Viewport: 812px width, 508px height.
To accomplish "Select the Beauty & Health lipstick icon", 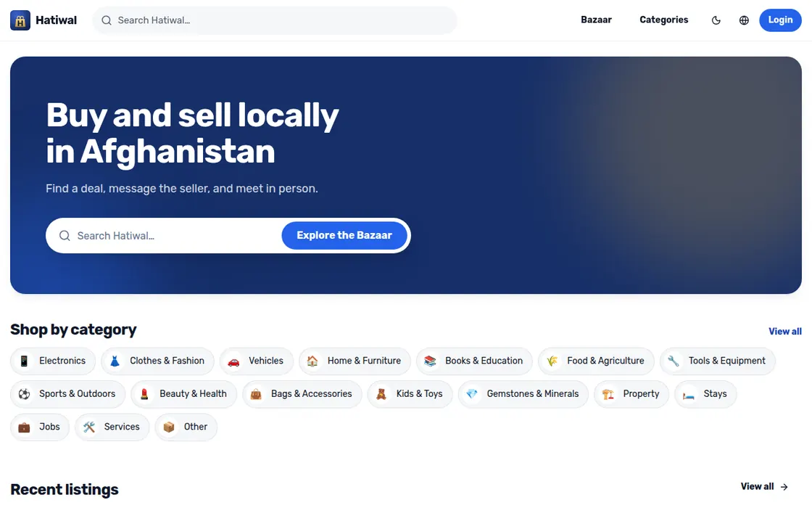I will tap(144, 394).
